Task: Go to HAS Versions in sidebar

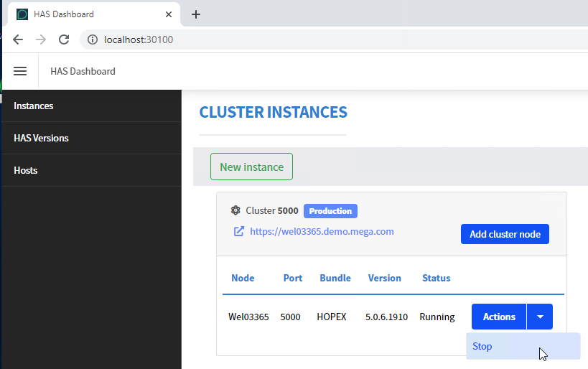Action: [41, 138]
